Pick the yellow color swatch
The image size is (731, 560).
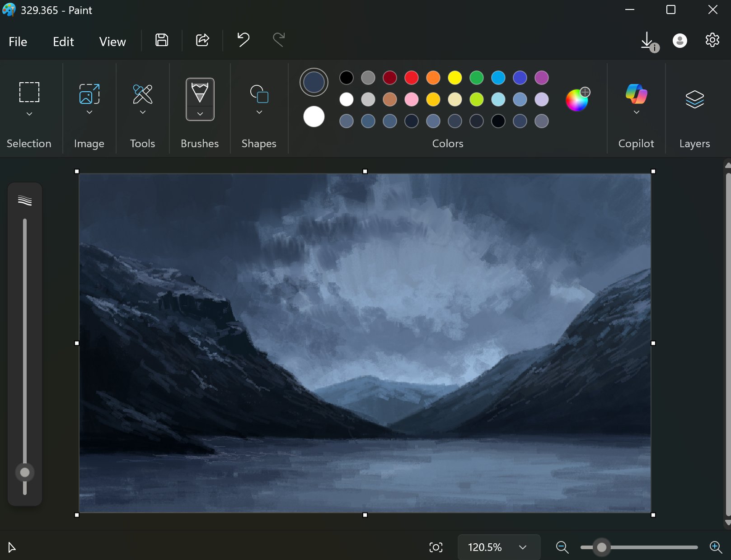(x=455, y=78)
